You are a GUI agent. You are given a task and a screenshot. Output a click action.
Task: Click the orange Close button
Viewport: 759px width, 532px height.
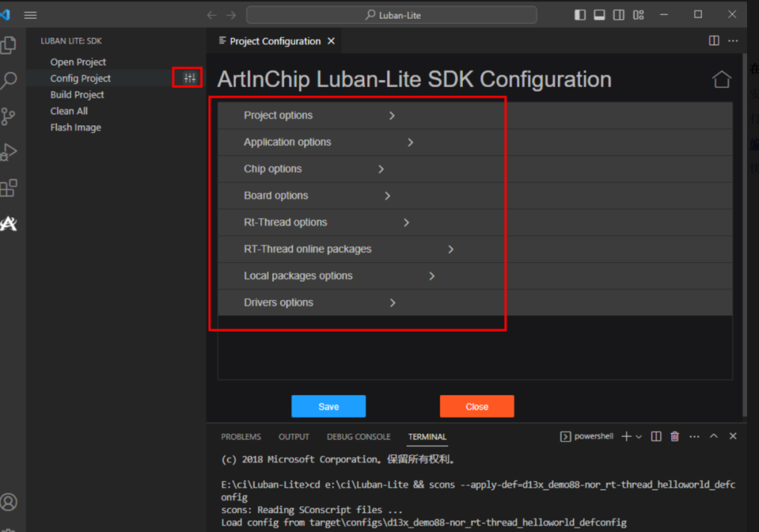[476, 406]
